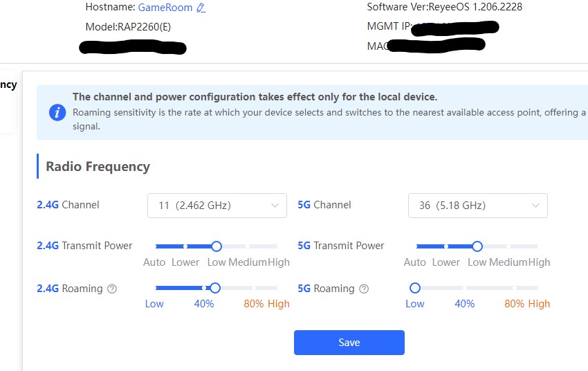Set 5G Transmit Power to Medium

508,246
